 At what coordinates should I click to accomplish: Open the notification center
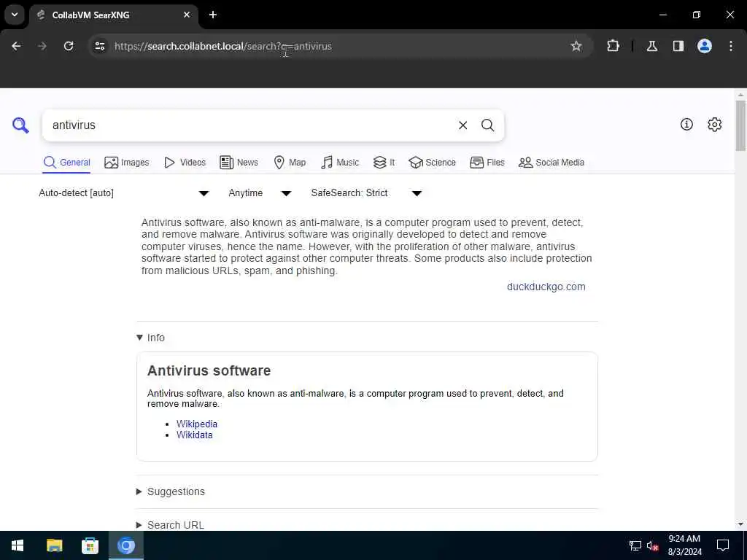[723, 545]
